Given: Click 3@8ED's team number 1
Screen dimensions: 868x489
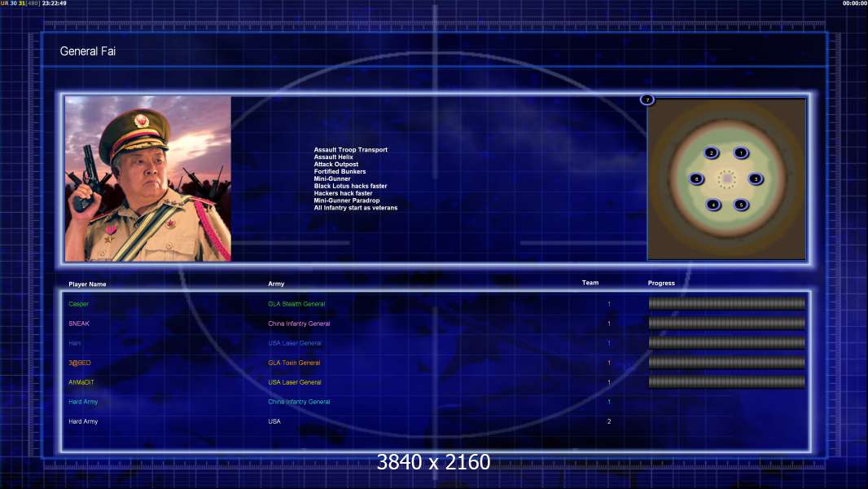Looking at the screenshot, I should [x=609, y=363].
